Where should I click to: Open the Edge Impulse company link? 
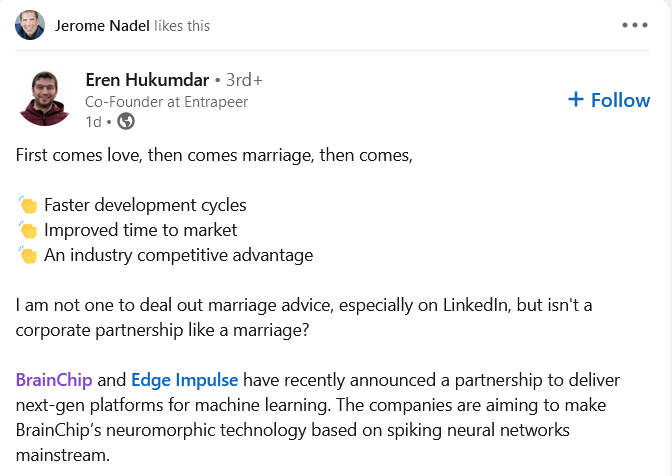[x=185, y=380]
